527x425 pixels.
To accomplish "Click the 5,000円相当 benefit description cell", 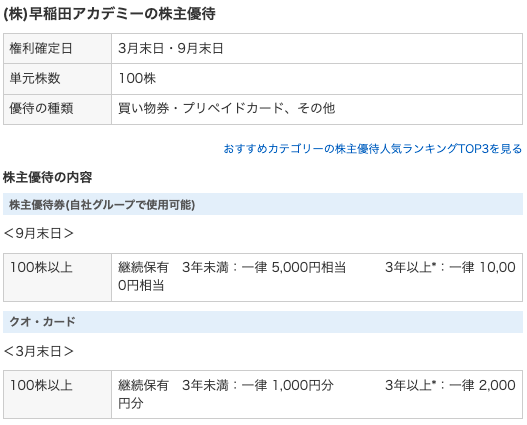I will (x=317, y=278).
